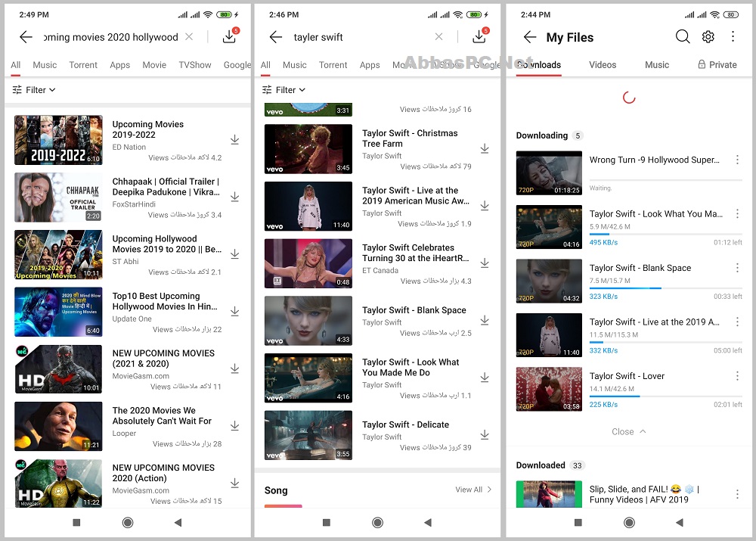
Task: Select Music tab in movies search
Action: 45,64
